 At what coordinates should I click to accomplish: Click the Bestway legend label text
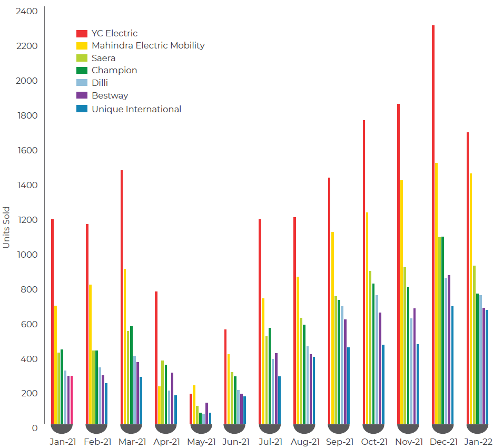[x=110, y=96]
